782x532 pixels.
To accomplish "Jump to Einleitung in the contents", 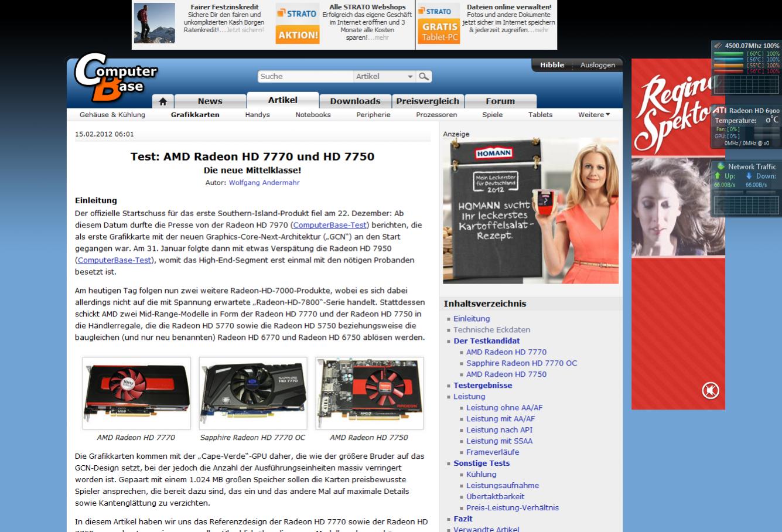I will coord(472,319).
